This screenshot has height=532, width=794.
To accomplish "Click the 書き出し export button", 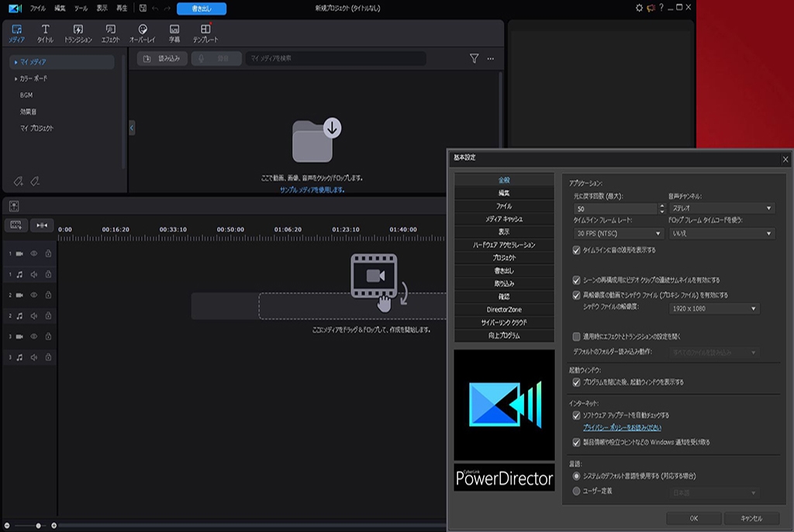I will click(202, 9).
